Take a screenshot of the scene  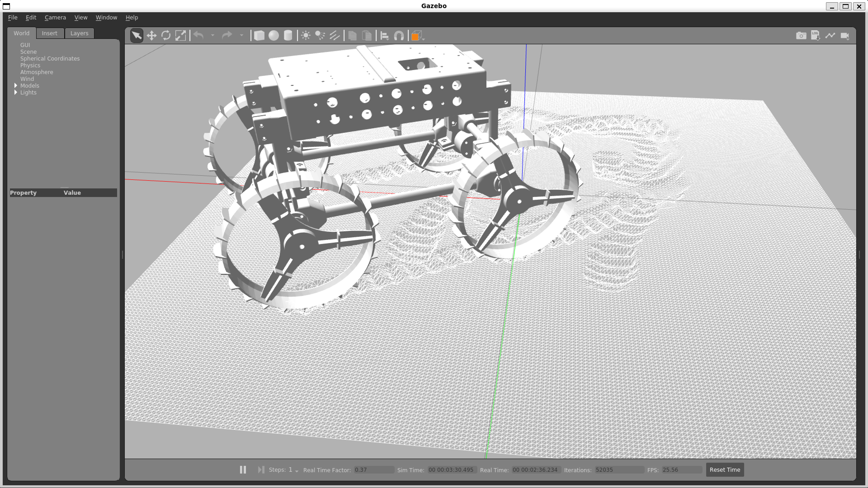tap(801, 35)
